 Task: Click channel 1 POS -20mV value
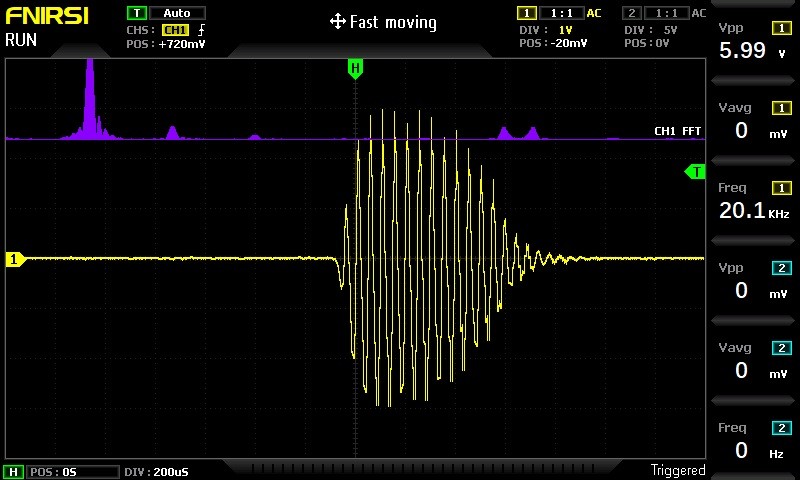coord(569,43)
